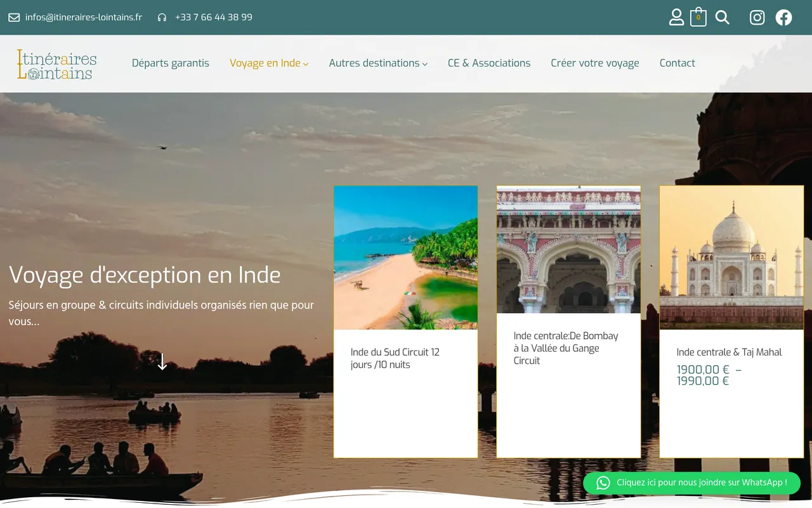Screen dimensions: 812x508
Task: Open Inde du Sud Circuit title link
Action: 395,358
